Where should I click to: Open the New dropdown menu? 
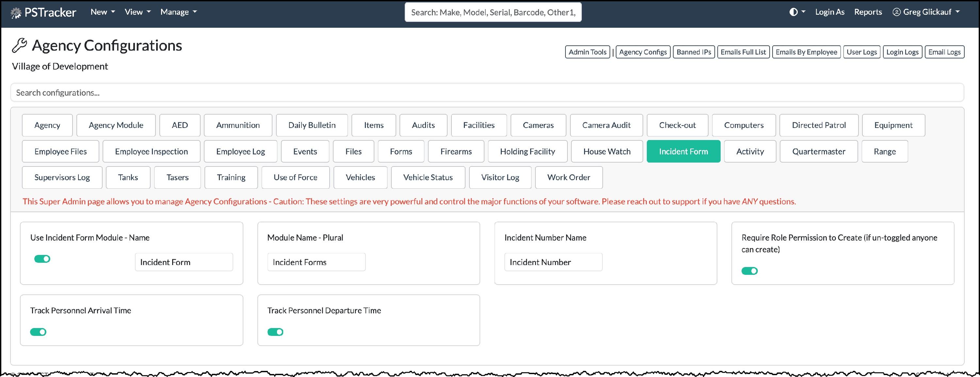click(x=103, y=12)
